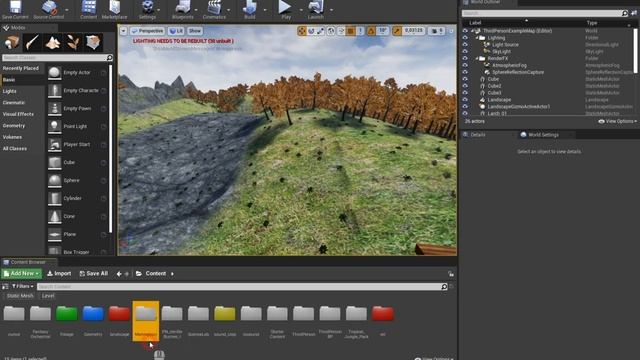Screen dimensions: 640x360
Task: Open the camera speed dropdown in viewport
Action: [x=437, y=31]
